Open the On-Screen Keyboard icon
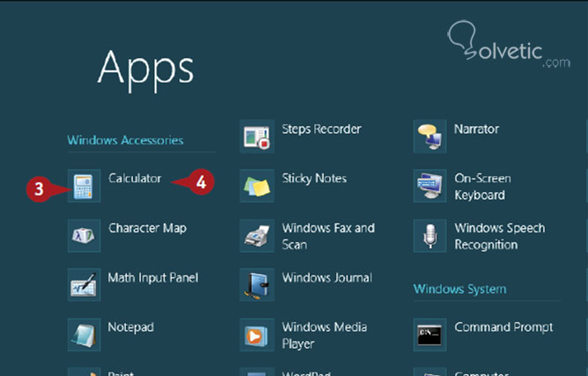588x376 pixels. 430,186
